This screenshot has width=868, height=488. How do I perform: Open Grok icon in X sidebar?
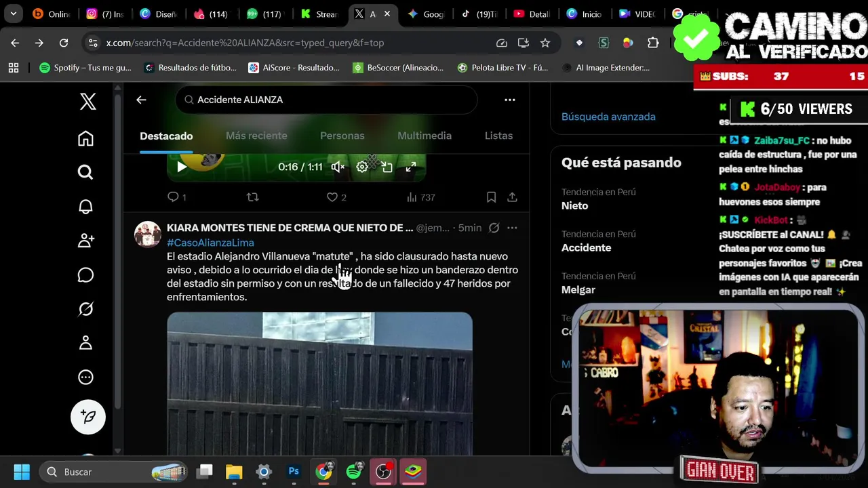tap(85, 309)
